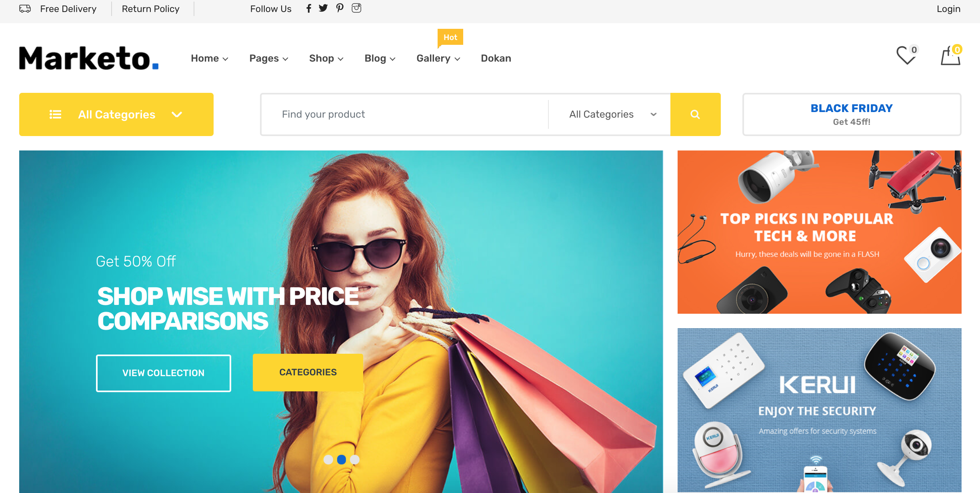Click the hamburger menu icon in All Categories
Screen dimensions: 980x493
click(x=55, y=114)
